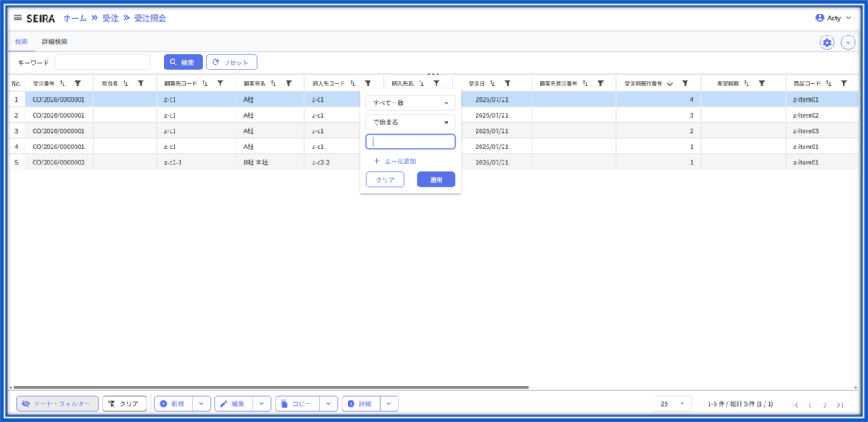This screenshot has height=422, width=868.
Task: Go to the next page
Action: click(x=825, y=404)
